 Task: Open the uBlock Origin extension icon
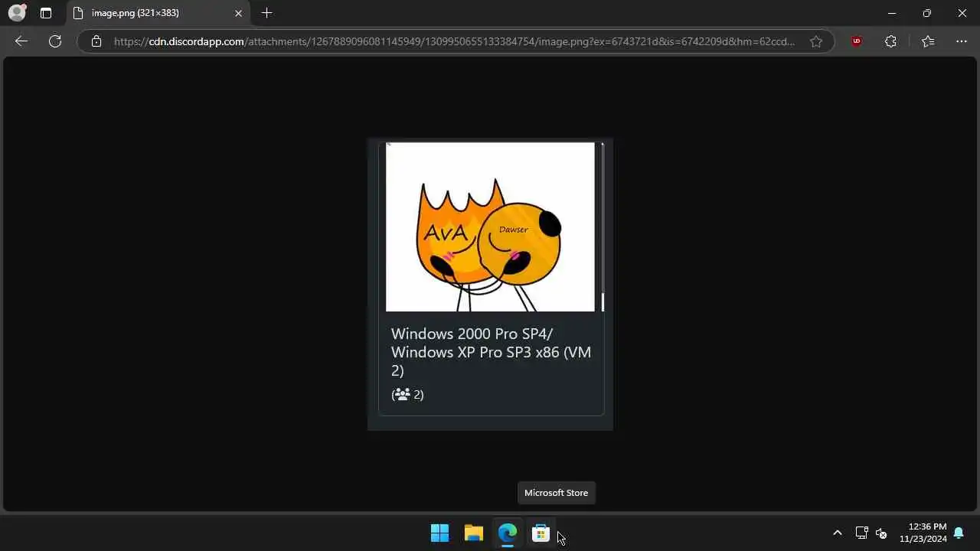857,41
